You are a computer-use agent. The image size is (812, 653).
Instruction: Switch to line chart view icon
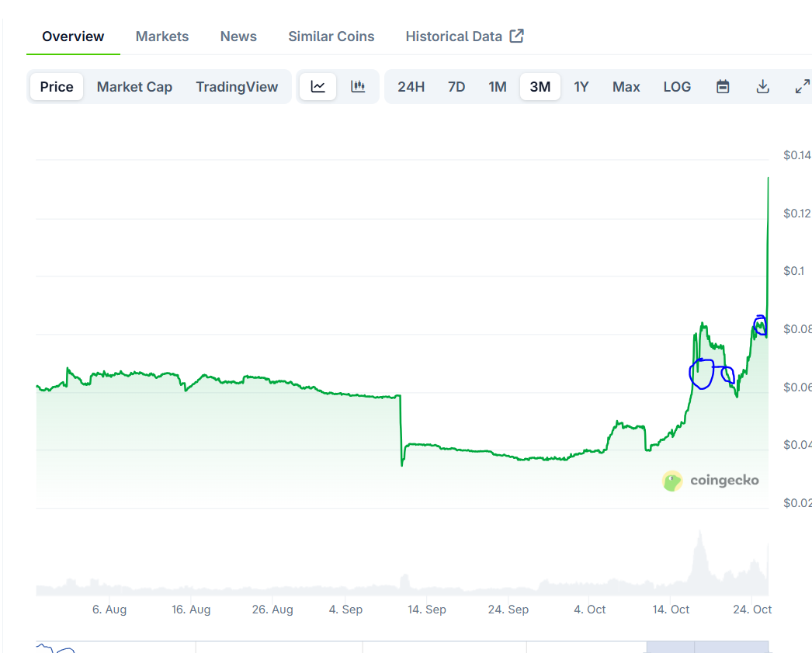318,86
